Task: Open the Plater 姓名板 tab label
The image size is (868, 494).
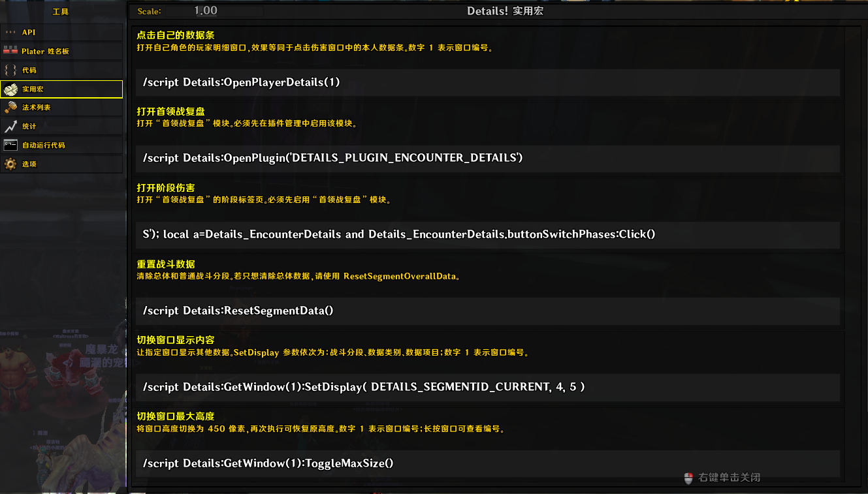Action: (x=46, y=51)
